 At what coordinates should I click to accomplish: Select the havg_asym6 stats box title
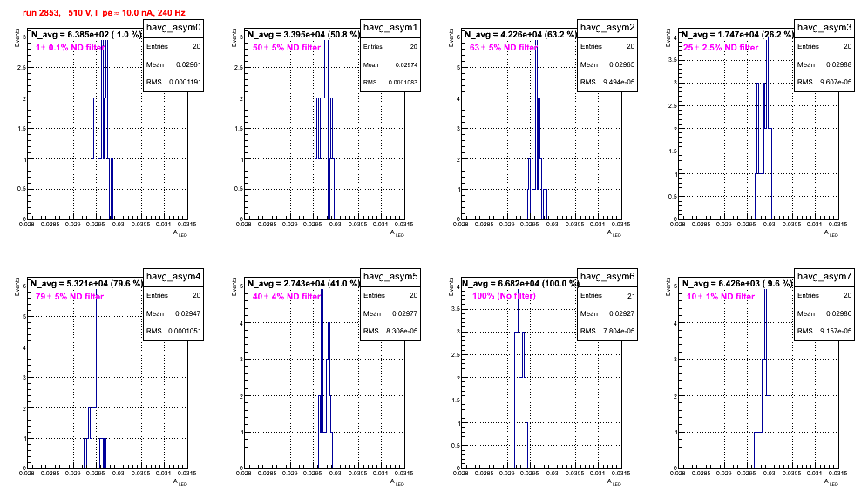coord(607,277)
